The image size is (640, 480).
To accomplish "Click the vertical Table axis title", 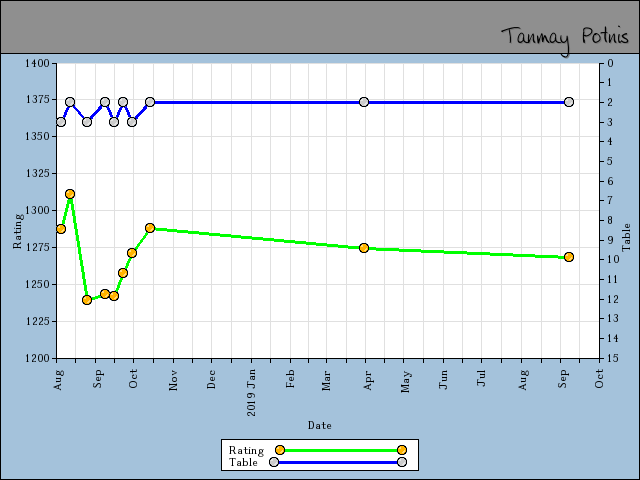I will [626, 237].
